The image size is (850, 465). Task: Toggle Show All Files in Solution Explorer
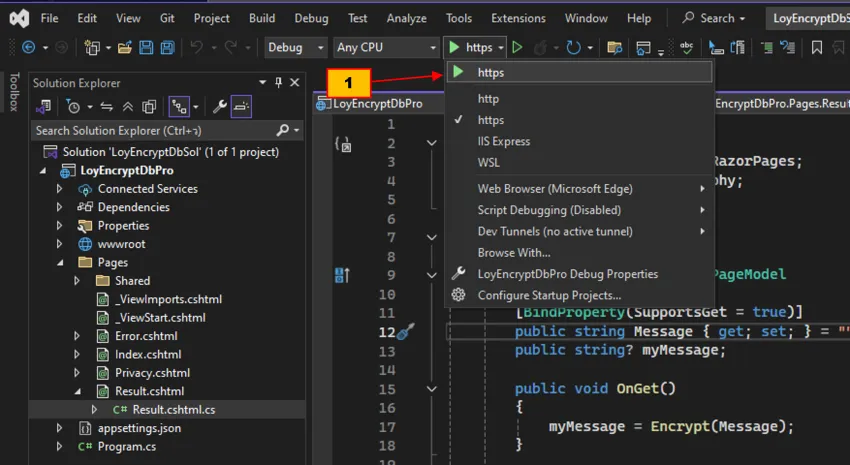click(149, 106)
